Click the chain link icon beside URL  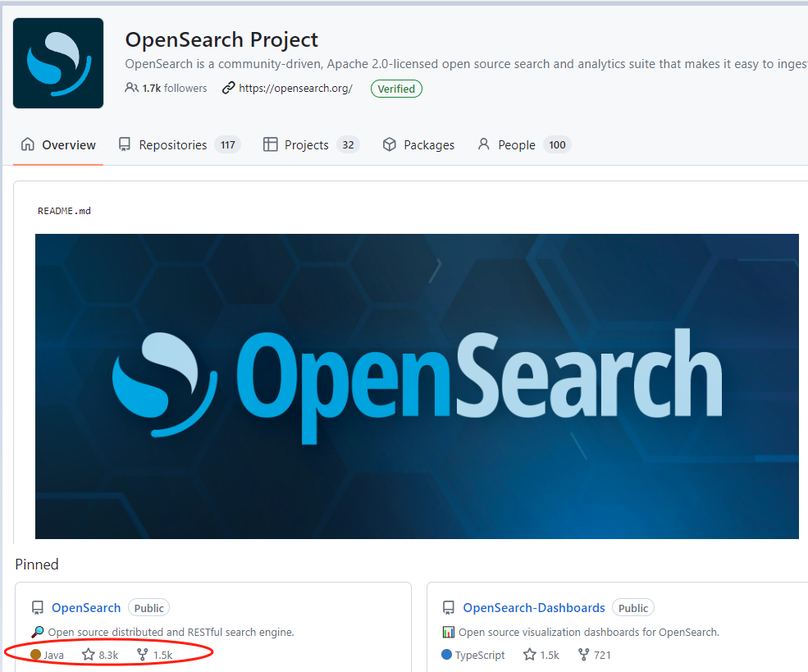(x=228, y=88)
